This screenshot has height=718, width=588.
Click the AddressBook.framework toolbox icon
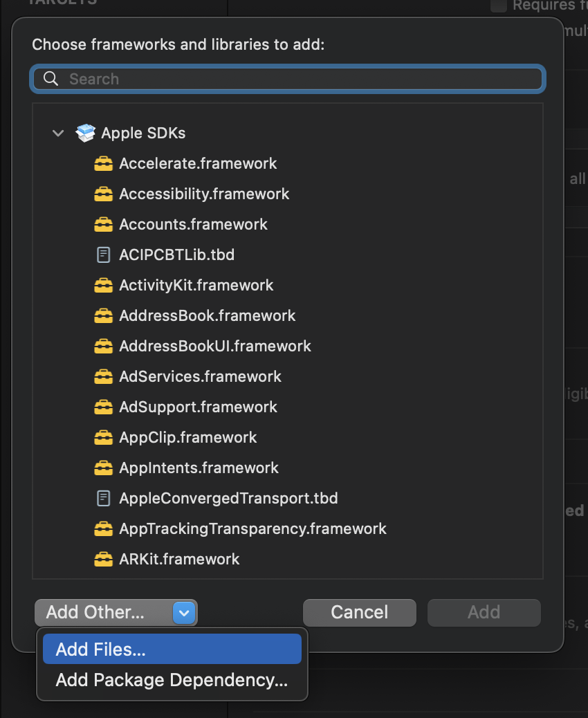104,316
